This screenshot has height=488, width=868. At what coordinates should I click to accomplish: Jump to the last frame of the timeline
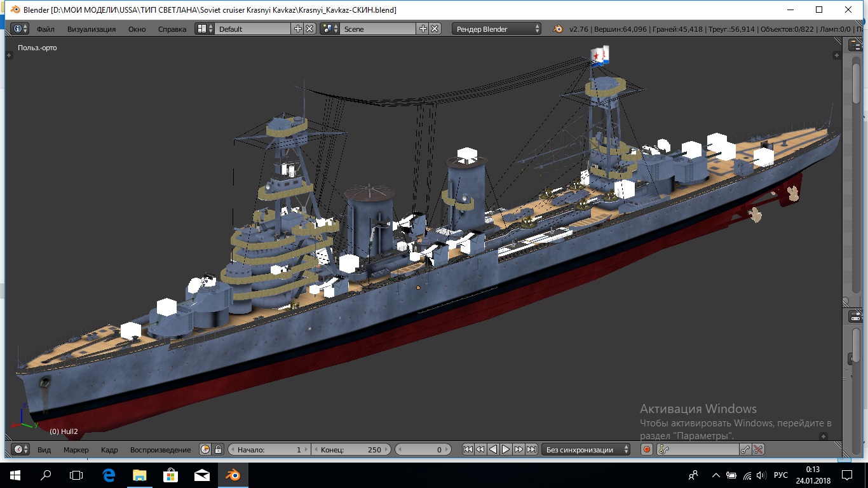coord(532,449)
